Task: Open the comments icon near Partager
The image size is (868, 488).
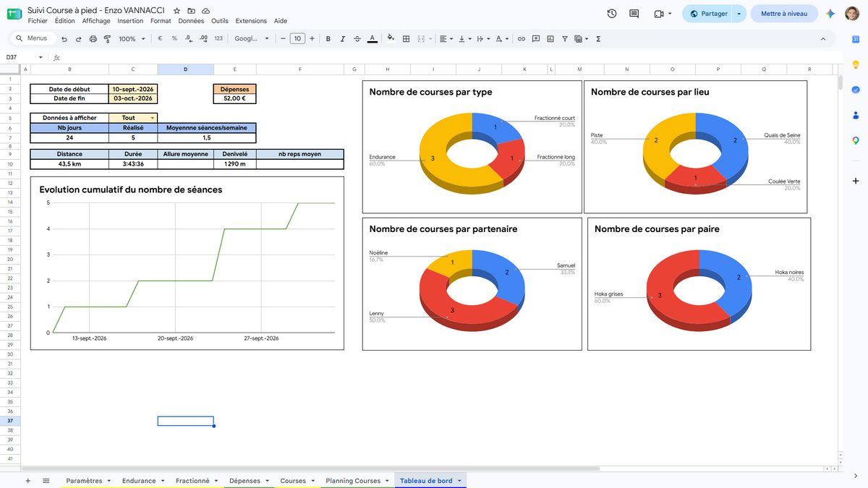Action: point(634,14)
